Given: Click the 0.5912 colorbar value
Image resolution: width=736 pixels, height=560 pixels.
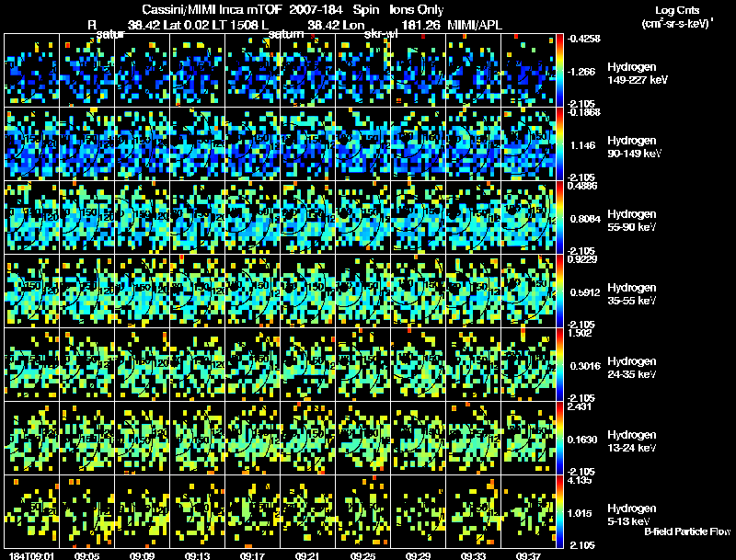Looking at the screenshot, I should [x=585, y=292].
